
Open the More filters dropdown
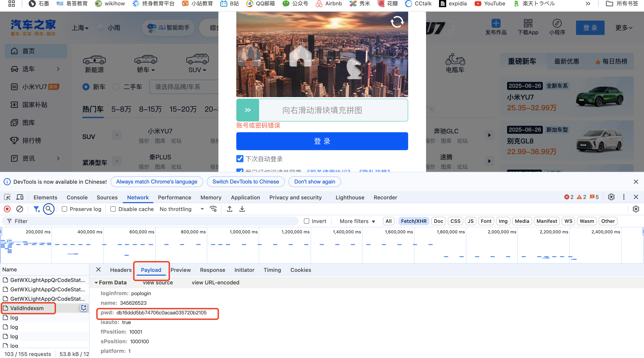tap(357, 221)
